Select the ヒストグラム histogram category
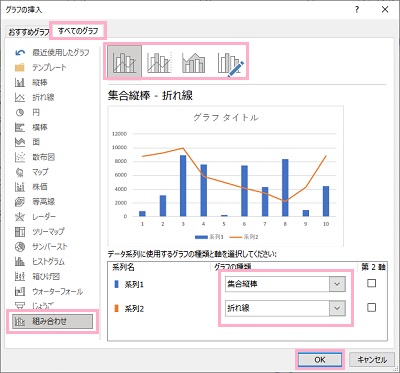Viewport: 400px width, 373px height. (x=40, y=262)
